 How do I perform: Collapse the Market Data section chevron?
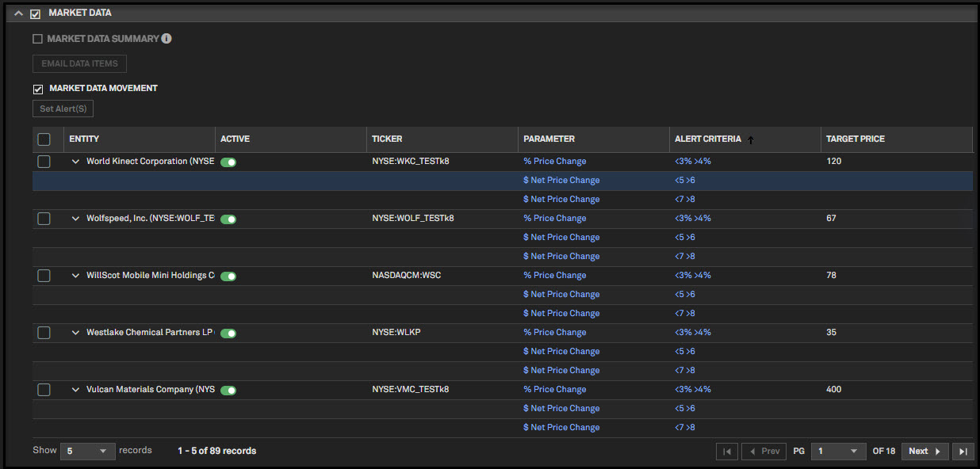pyautogui.click(x=18, y=13)
